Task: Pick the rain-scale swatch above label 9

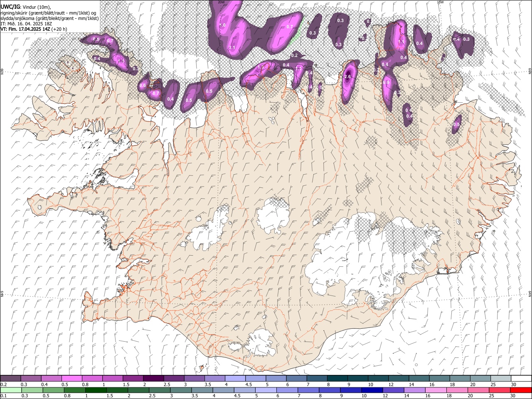Action: click(x=351, y=390)
